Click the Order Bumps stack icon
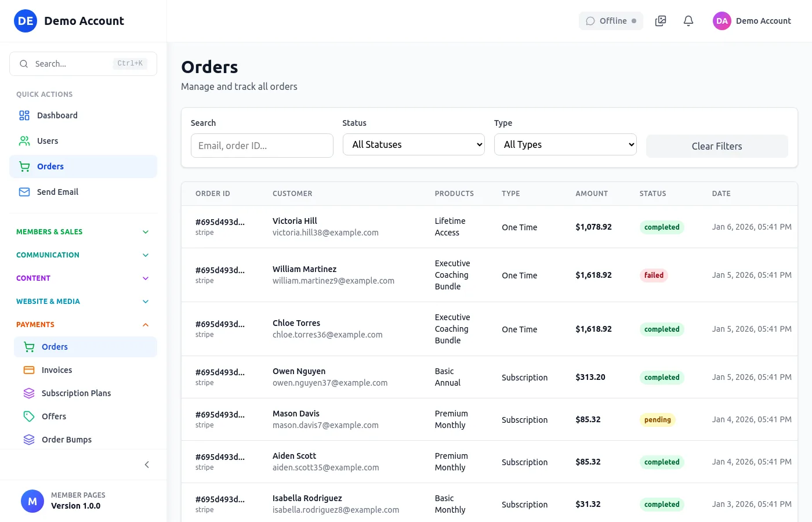 tap(29, 440)
